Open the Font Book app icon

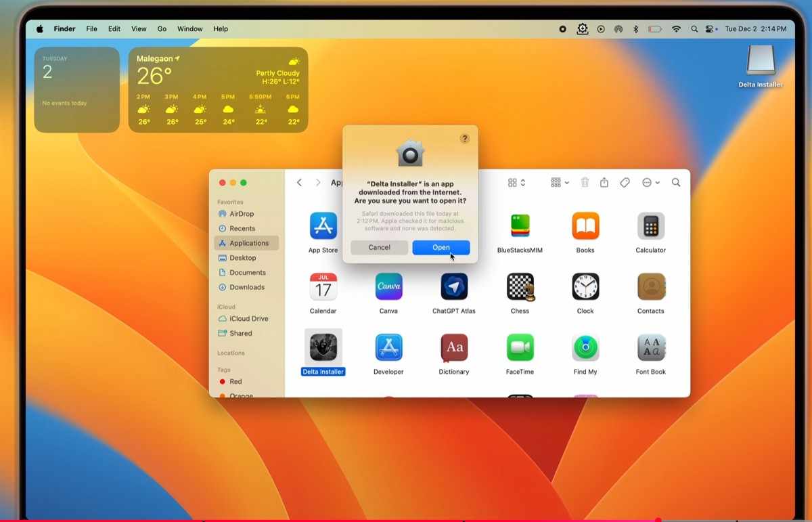[x=651, y=348]
